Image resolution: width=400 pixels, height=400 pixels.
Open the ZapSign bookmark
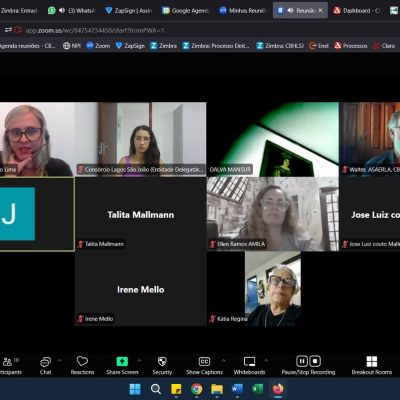coord(130,46)
